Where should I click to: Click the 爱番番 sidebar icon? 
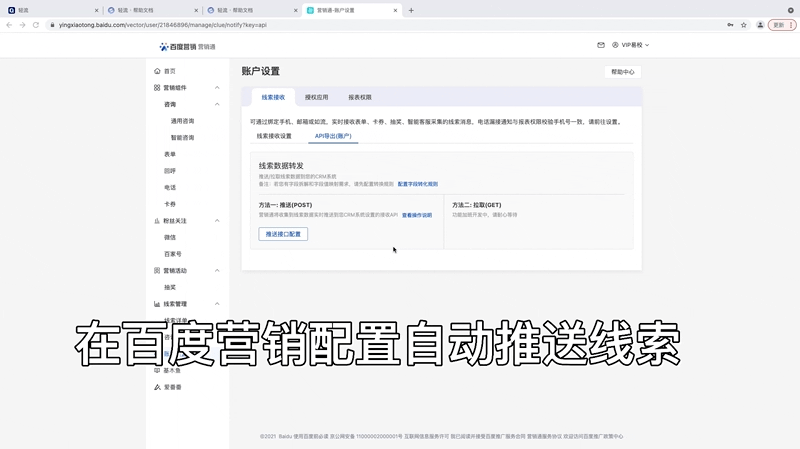pos(157,387)
